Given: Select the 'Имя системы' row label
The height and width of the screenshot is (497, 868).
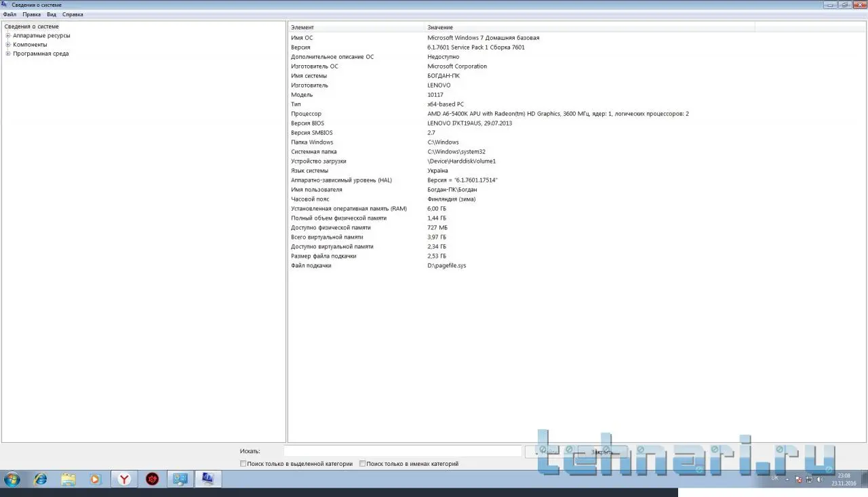Looking at the screenshot, I should [309, 76].
